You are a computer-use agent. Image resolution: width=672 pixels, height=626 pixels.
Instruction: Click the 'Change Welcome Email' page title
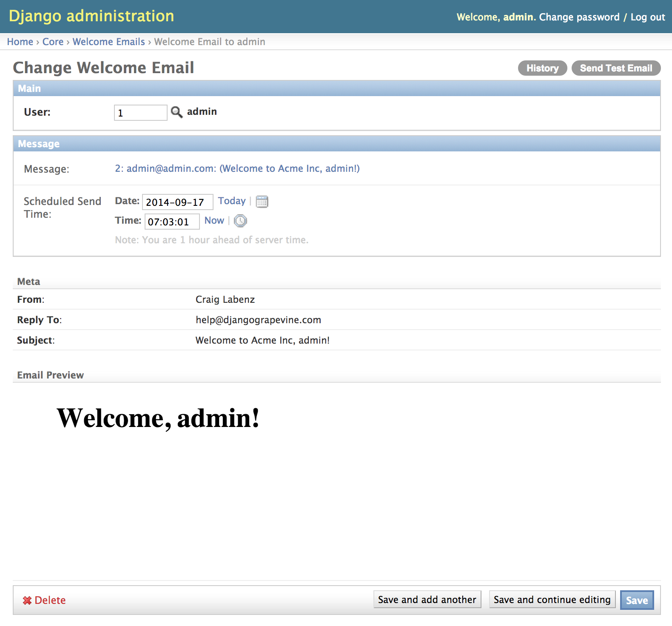pos(103,68)
